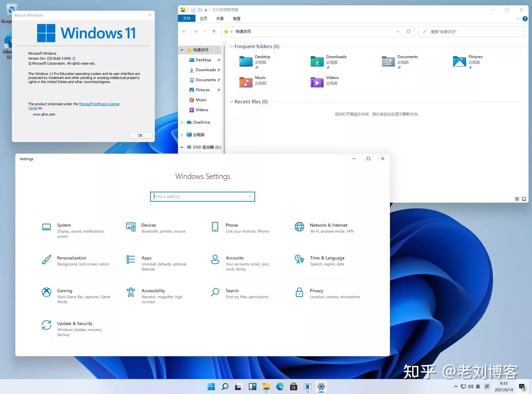Open the address bar history dropdown
The height and width of the screenshot is (394, 532).
coord(398,32)
